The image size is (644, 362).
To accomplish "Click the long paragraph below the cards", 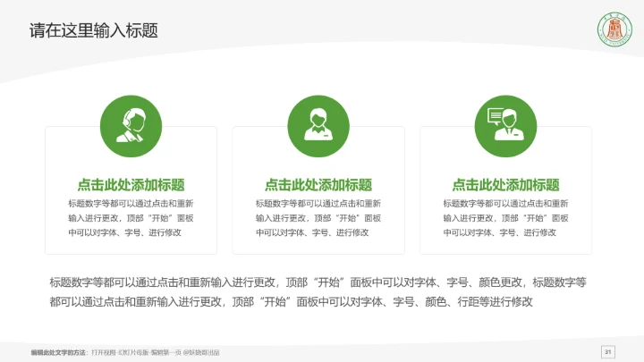I will coord(318,291).
